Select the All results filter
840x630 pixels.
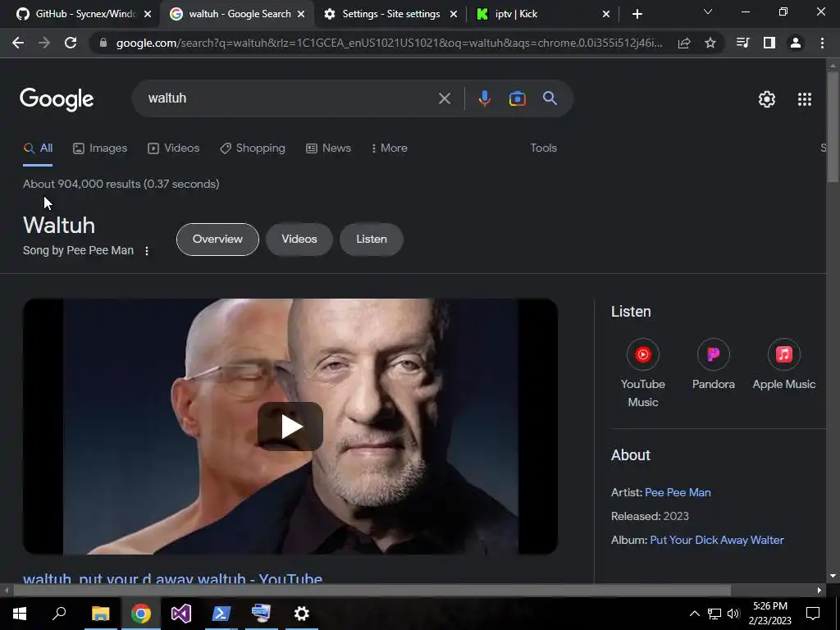click(38, 148)
